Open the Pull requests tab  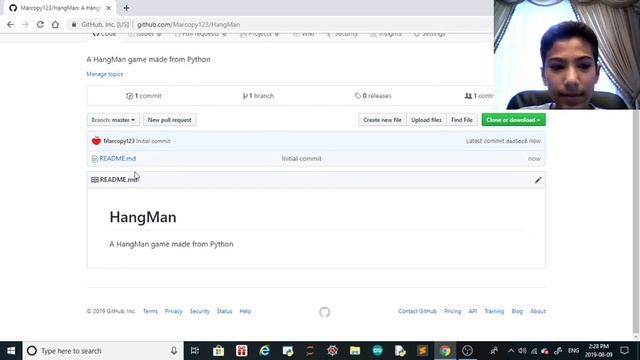click(200, 34)
